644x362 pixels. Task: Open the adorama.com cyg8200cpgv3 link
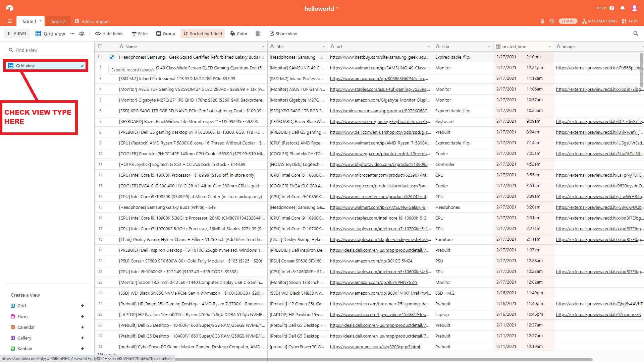click(x=375, y=347)
